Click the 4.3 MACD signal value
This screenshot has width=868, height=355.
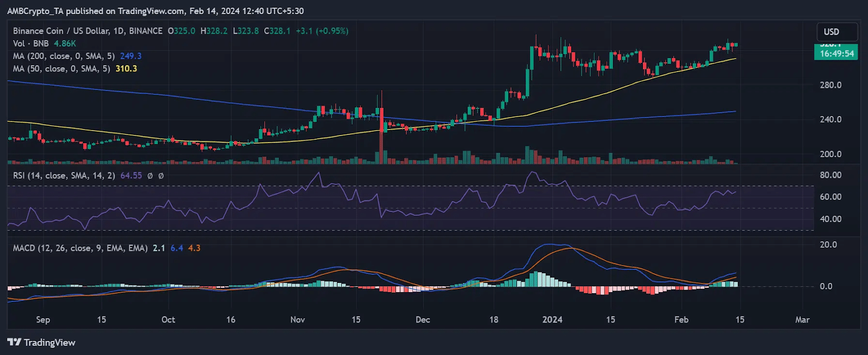194,248
